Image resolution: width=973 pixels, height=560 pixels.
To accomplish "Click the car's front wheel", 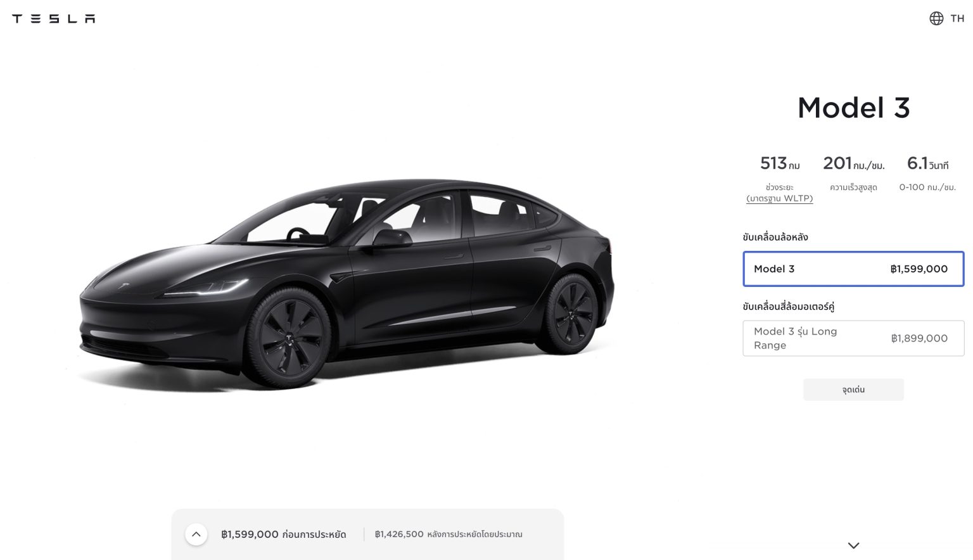I will [289, 336].
